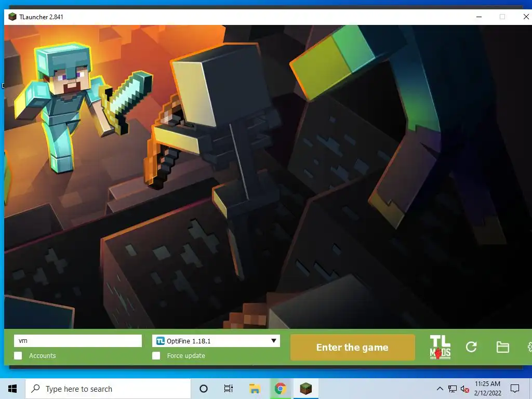Close the TLauncher window

(x=526, y=17)
